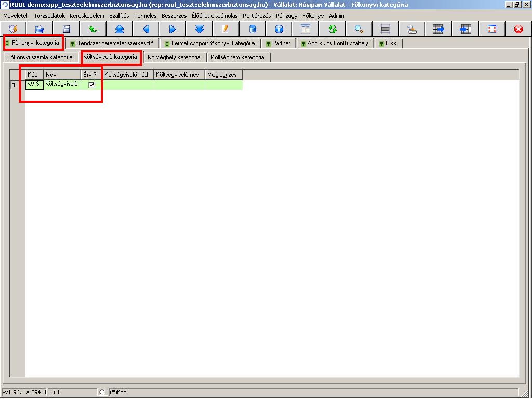The image size is (532, 399).
Task: Switch to the Partner tab
Action: click(278, 43)
